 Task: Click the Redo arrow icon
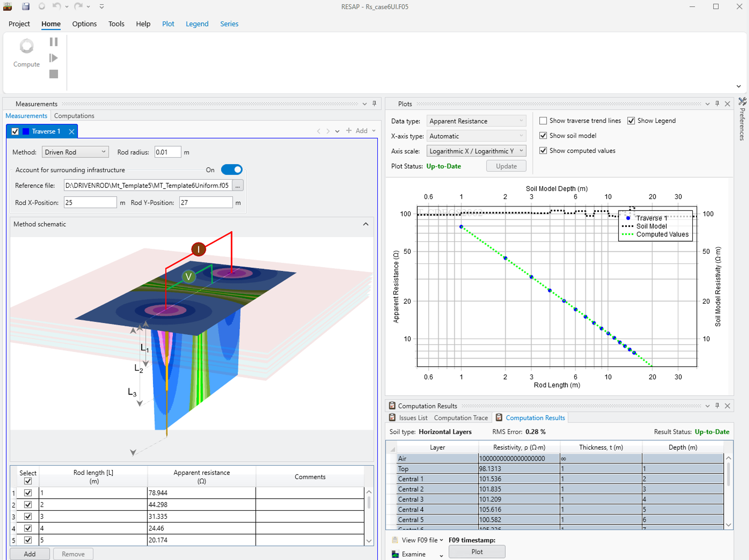pos(78,6)
